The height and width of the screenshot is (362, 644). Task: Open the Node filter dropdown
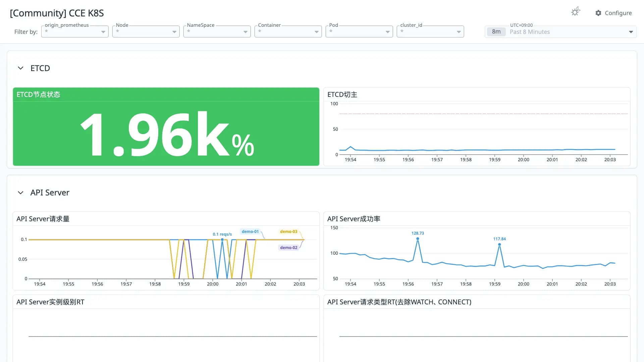146,32
